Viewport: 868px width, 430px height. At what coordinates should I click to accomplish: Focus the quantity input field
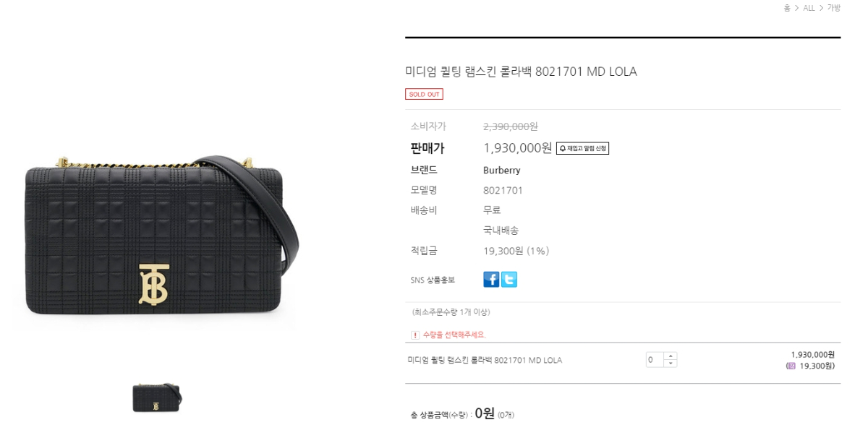[x=655, y=359]
